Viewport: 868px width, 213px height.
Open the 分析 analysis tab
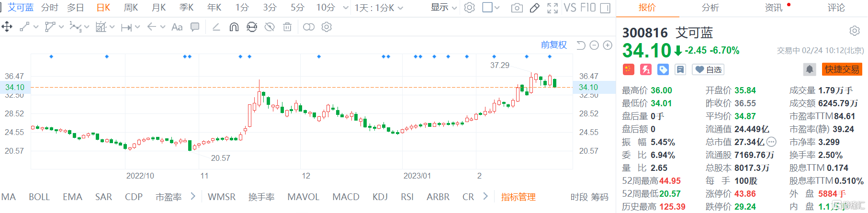pos(710,8)
